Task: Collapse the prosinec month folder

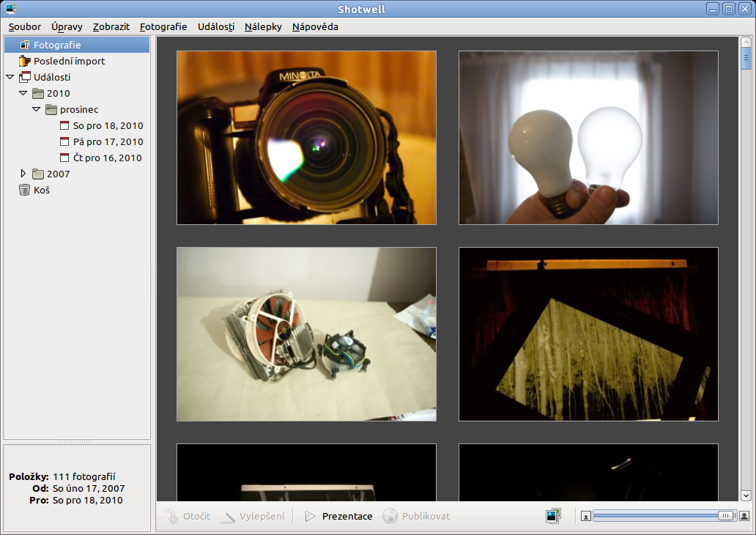Action: (36, 109)
